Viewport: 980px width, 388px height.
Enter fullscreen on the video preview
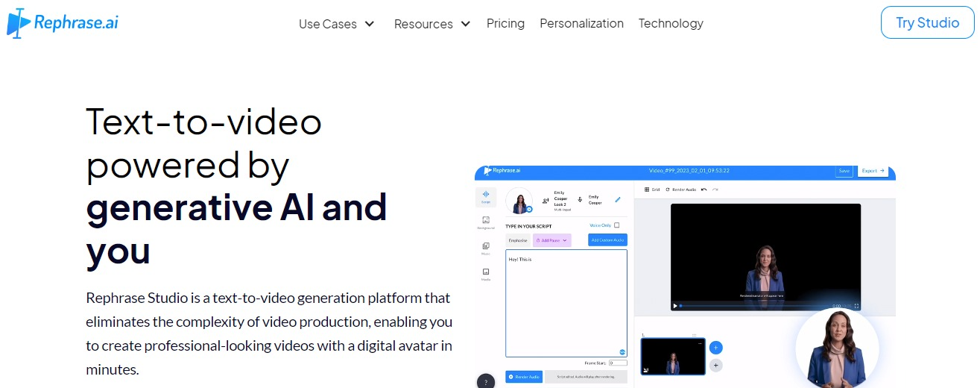[x=856, y=306]
